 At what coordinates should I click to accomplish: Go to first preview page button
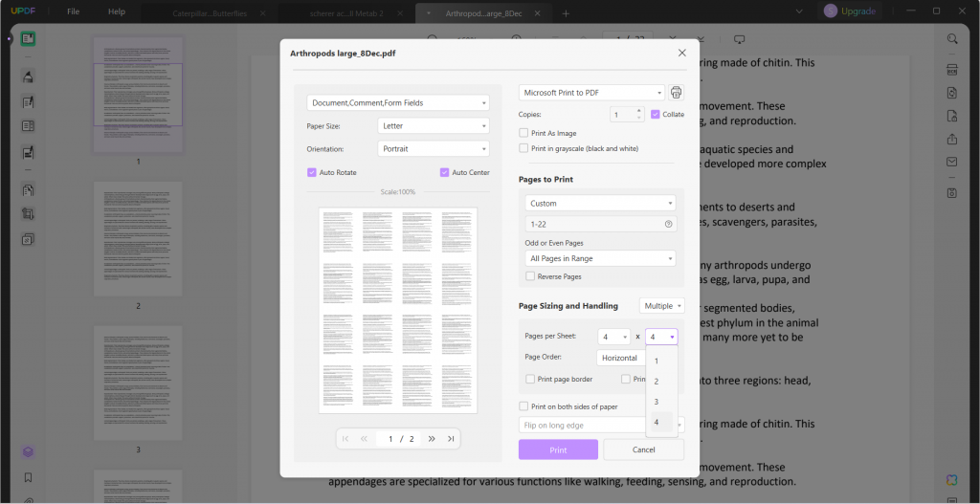(x=345, y=439)
